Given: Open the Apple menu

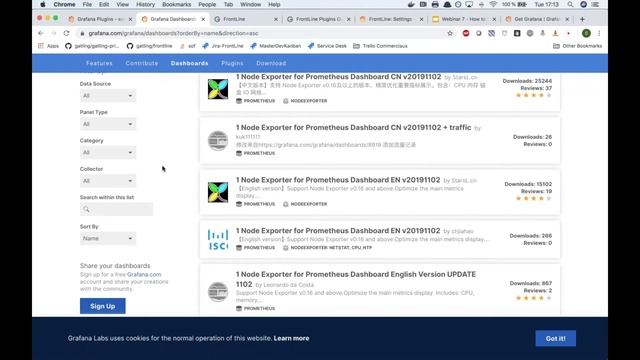Looking at the screenshot, I should coord(42,4).
